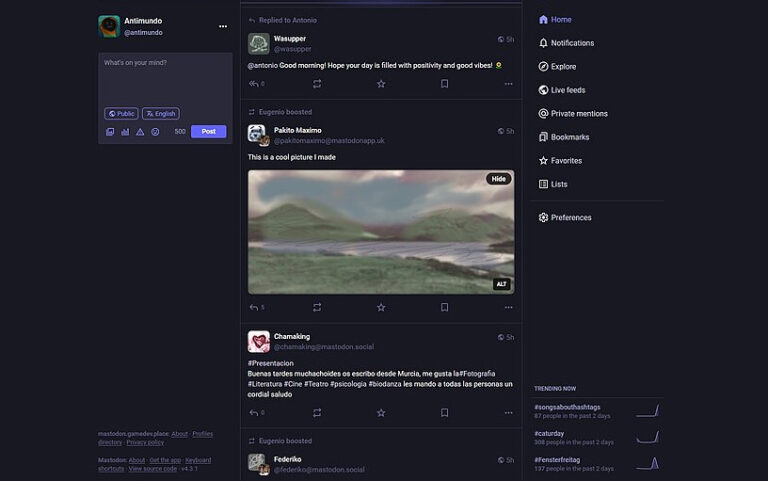Boost Pakito Maximo's picture post

click(x=317, y=307)
